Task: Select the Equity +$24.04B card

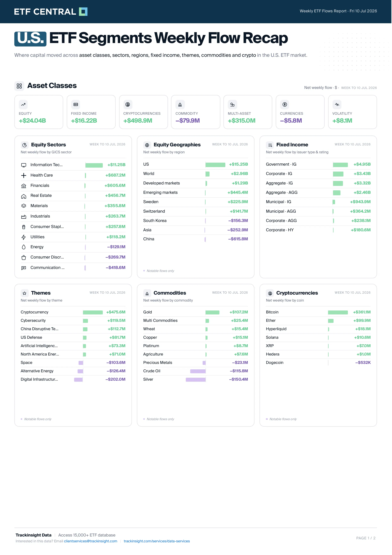Action: coord(39,112)
